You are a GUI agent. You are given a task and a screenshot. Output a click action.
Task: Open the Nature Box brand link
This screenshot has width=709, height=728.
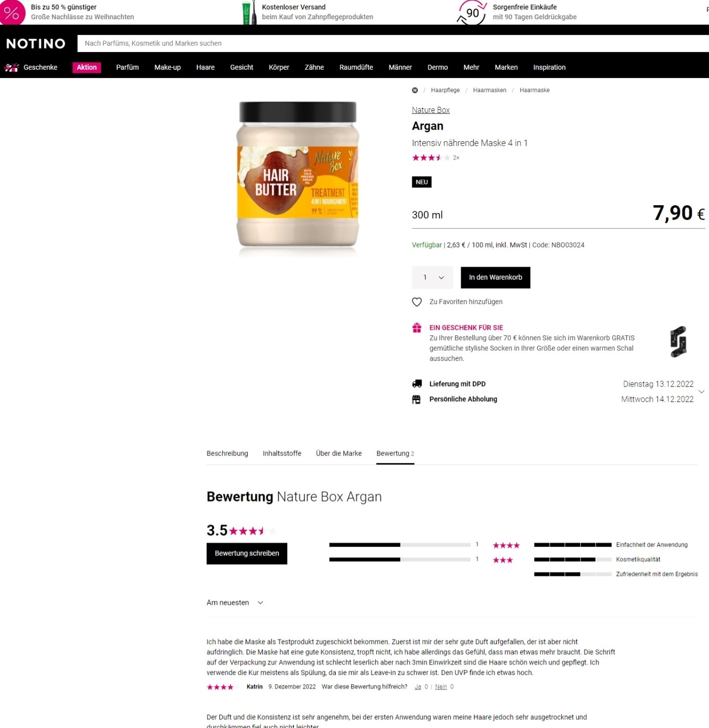point(431,110)
